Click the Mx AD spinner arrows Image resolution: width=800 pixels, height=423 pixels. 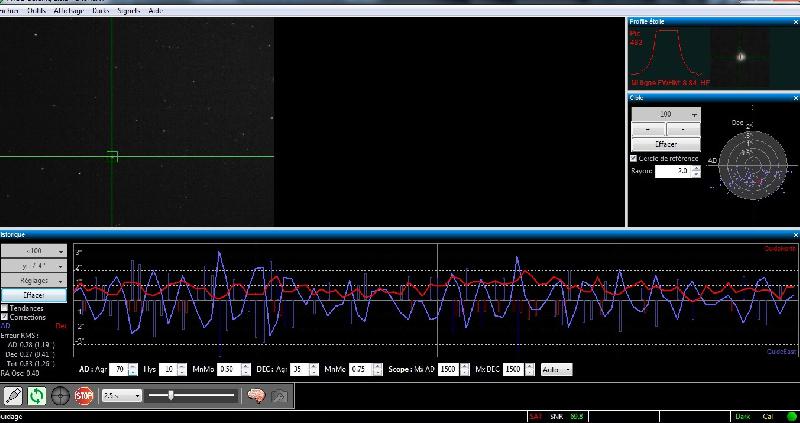tap(464, 369)
